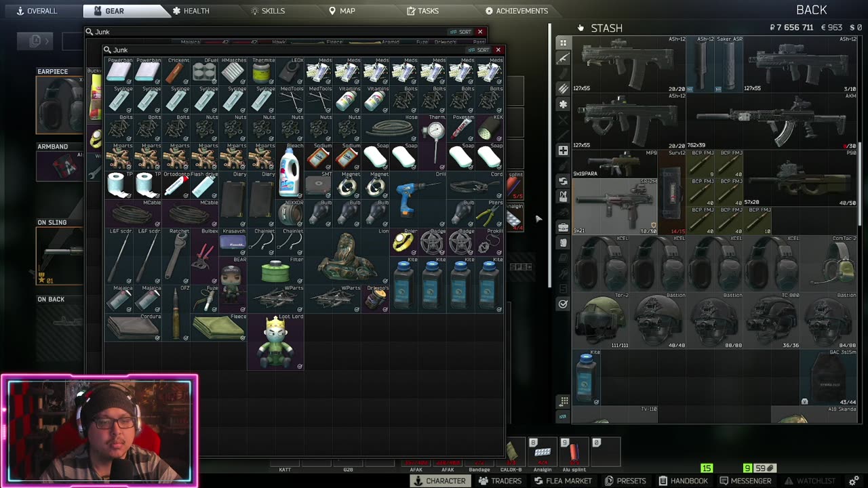Click SORT in the rear Junk window
Screen dimensions: 868x488
460,32
